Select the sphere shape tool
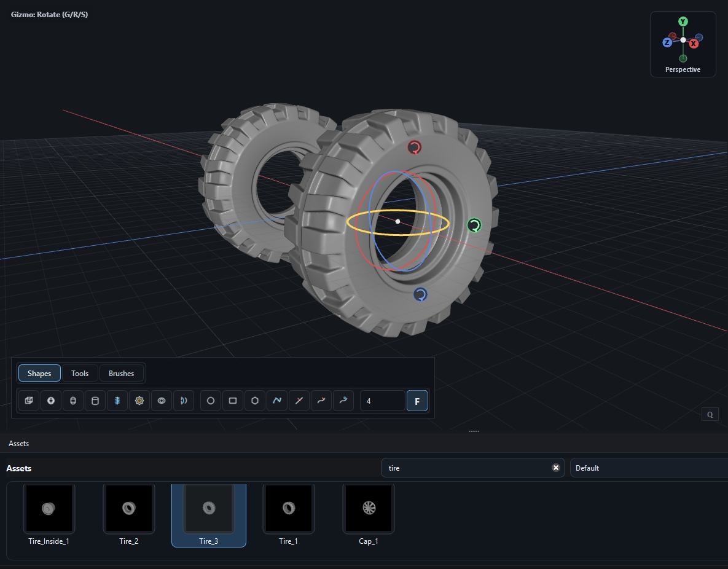 (51, 401)
